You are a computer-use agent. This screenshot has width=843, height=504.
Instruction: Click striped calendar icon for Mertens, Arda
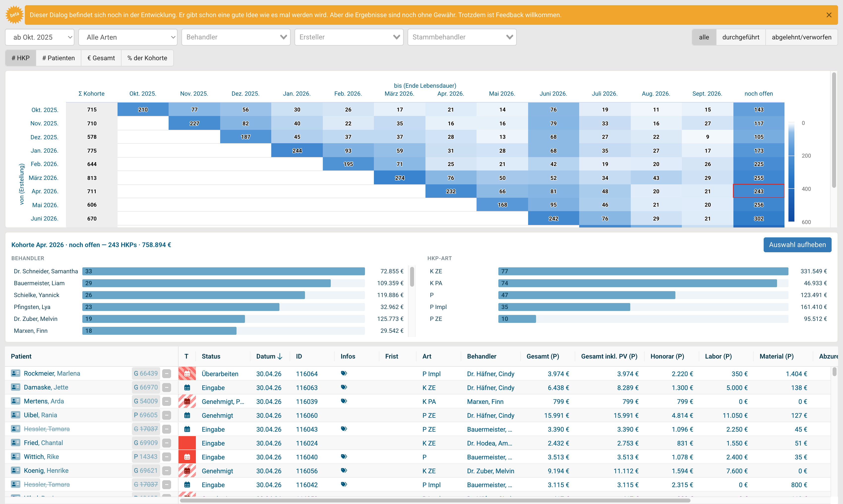click(x=187, y=401)
